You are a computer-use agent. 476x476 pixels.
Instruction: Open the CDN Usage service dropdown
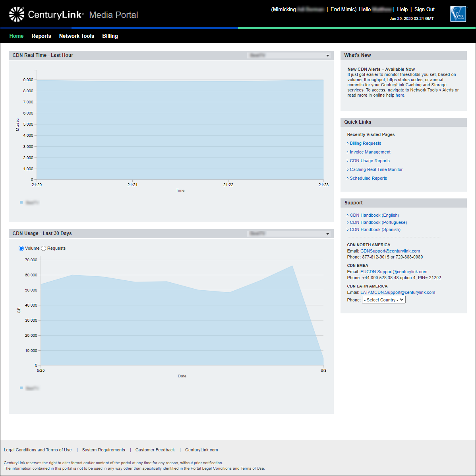point(289,233)
